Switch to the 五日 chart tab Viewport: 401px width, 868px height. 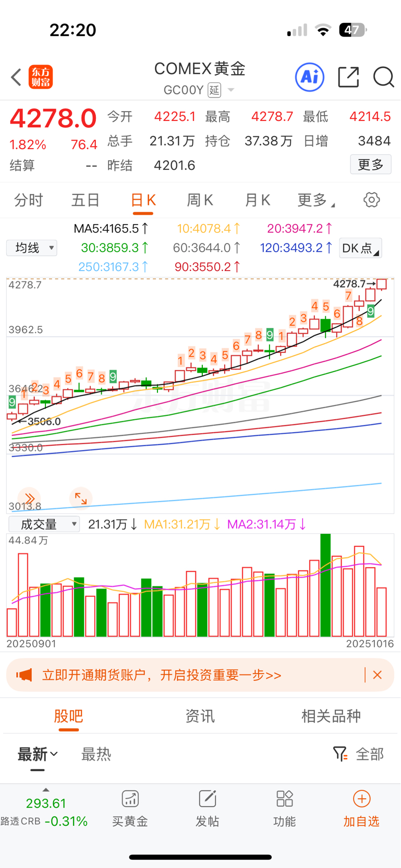86,200
